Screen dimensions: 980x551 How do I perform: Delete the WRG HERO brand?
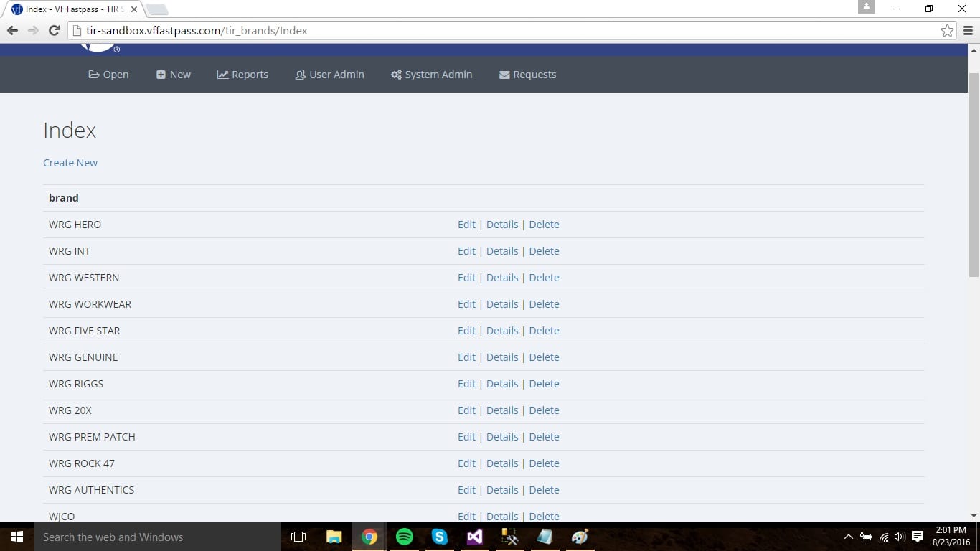point(544,225)
